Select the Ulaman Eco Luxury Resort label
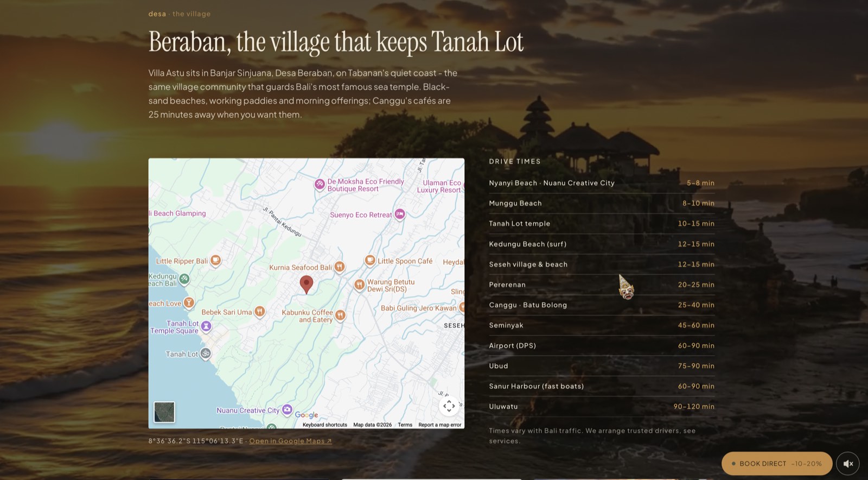Image resolution: width=868 pixels, height=480 pixels. [x=441, y=186]
